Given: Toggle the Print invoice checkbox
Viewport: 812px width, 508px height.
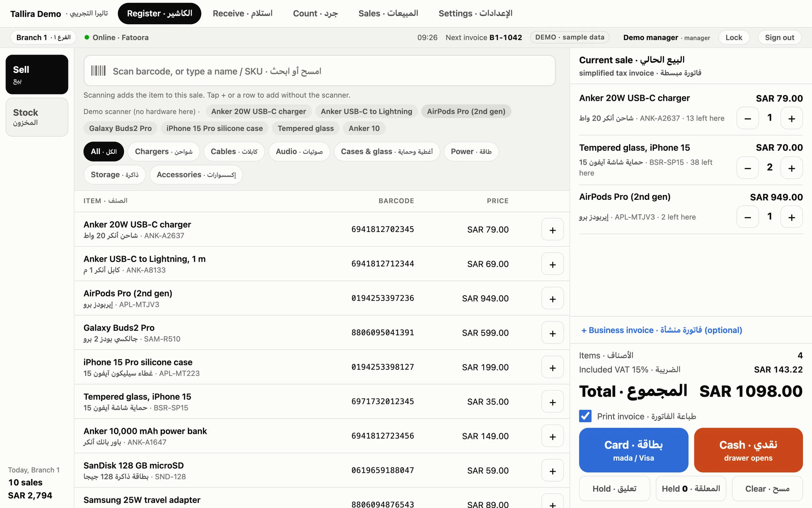Looking at the screenshot, I should coord(585,416).
